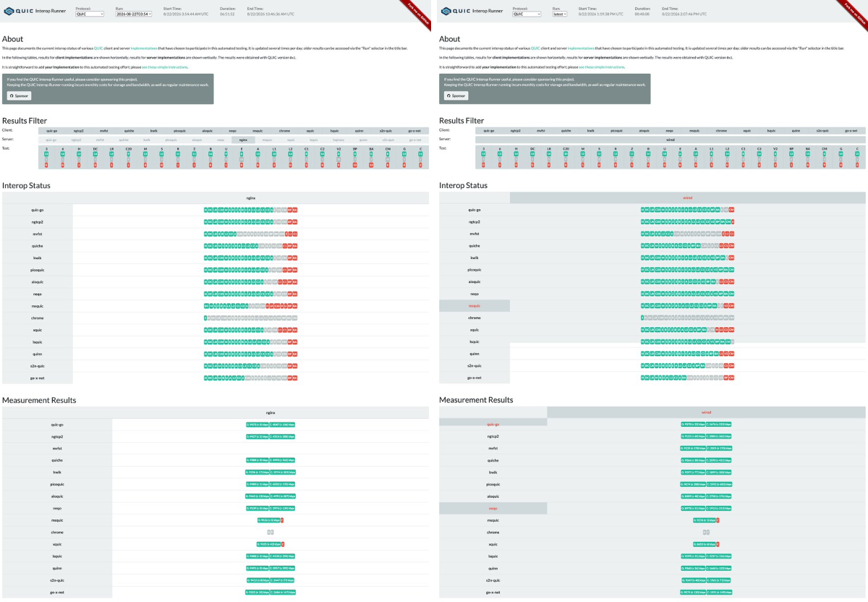Toggle the BA test filter on wired page
This screenshot has height=602, width=868.
pyautogui.click(x=808, y=158)
